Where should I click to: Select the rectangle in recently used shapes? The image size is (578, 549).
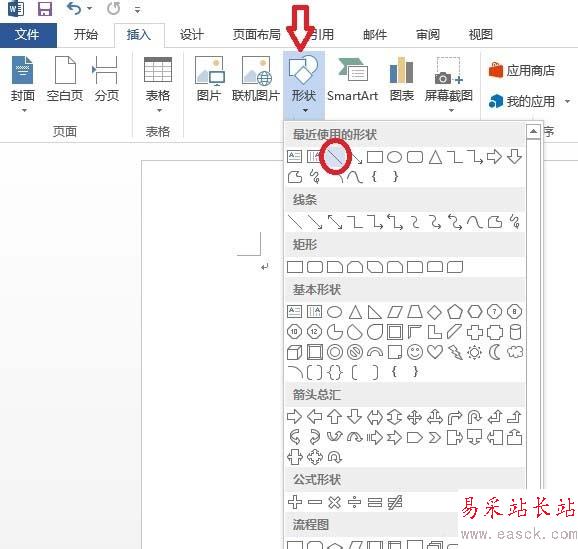pos(375,157)
